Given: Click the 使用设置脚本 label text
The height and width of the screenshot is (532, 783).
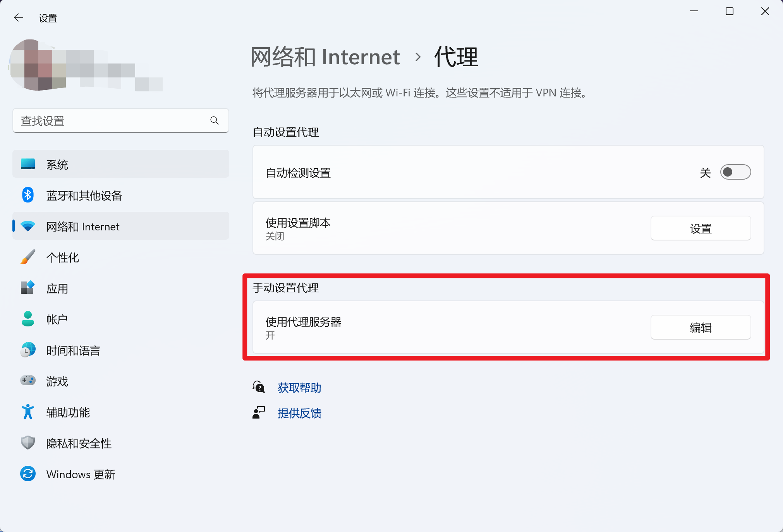Looking at the screenshot, I should [x=298, y=223].
